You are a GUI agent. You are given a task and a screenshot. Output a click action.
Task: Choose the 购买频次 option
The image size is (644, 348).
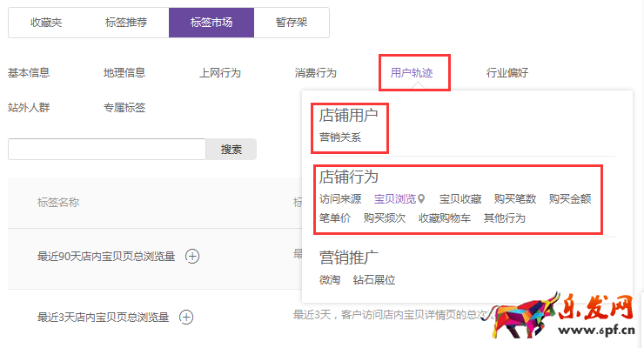point(385,218)
